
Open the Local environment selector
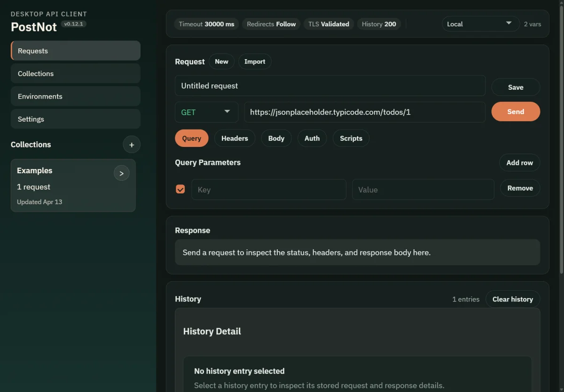[x=480, y=23]
